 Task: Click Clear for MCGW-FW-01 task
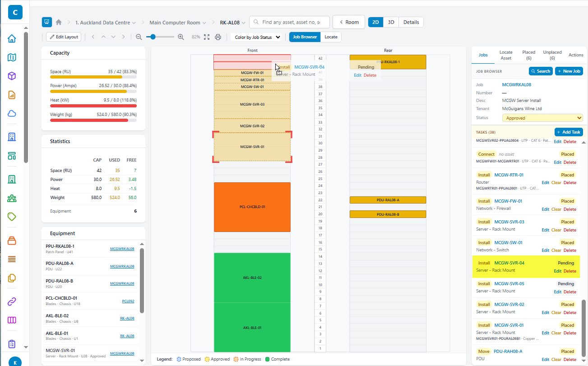556,209
